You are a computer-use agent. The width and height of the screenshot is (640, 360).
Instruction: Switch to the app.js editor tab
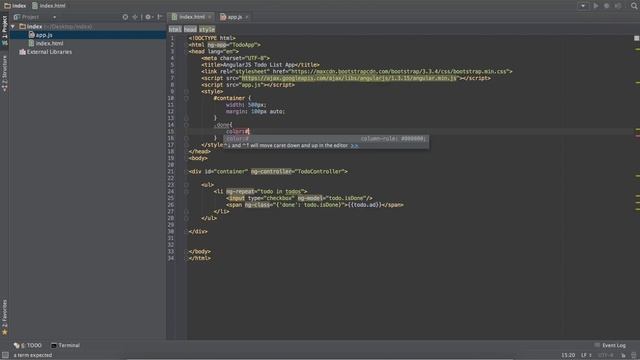pyautogui.click(x=234, y=17)
